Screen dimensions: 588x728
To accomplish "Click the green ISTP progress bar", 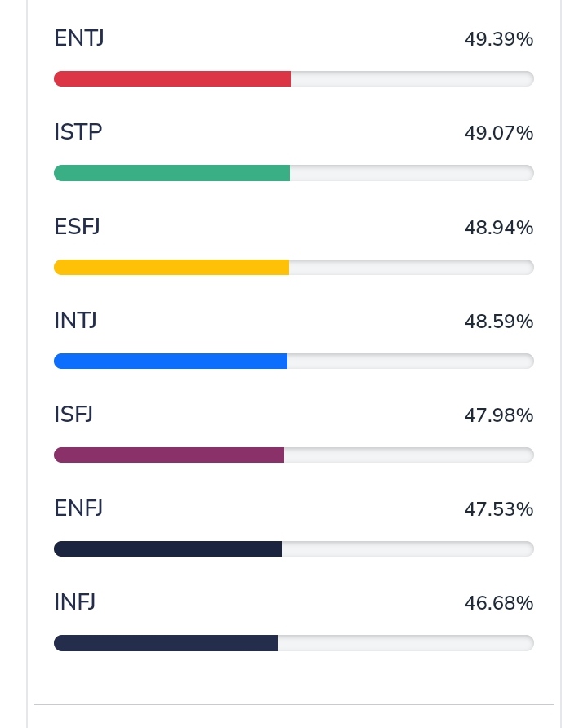I will point(293,173).
